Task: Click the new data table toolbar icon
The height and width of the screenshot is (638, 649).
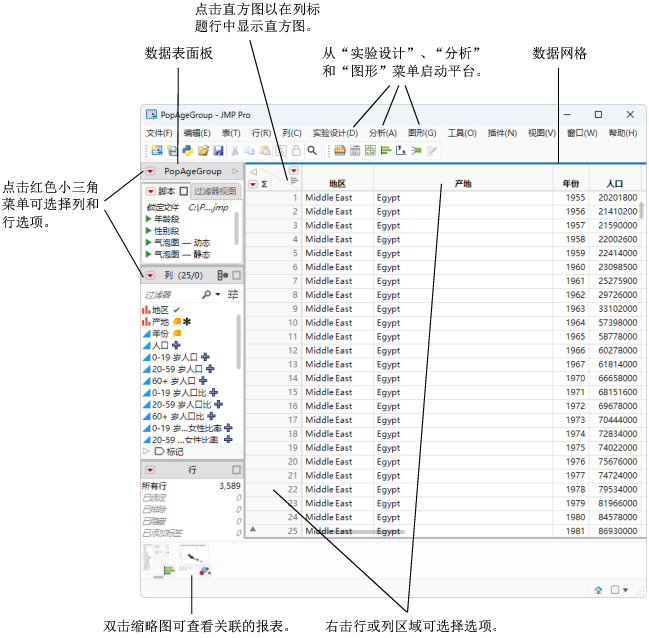Action: pos(157,150)
